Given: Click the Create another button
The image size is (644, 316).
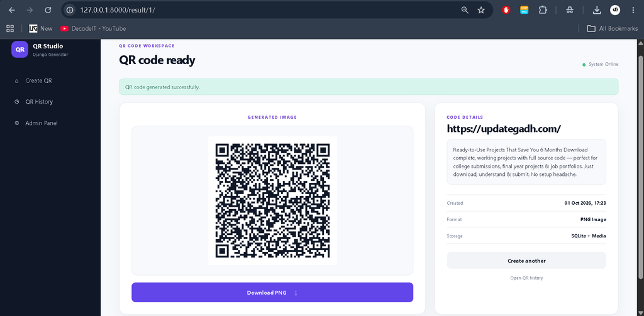Looking at the screenshot, I should tap(526, 261).
